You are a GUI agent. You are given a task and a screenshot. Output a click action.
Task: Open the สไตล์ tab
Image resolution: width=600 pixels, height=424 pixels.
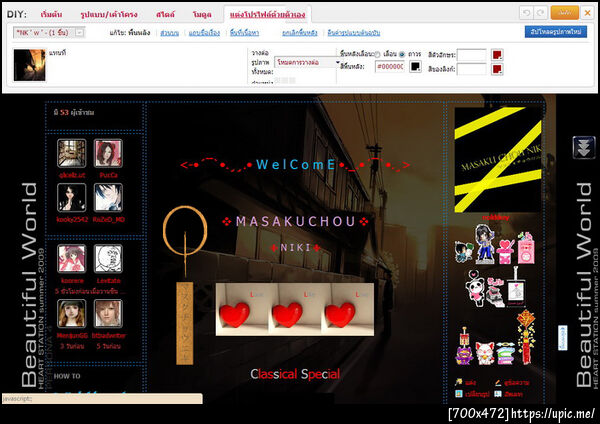[x=165, y=15]
